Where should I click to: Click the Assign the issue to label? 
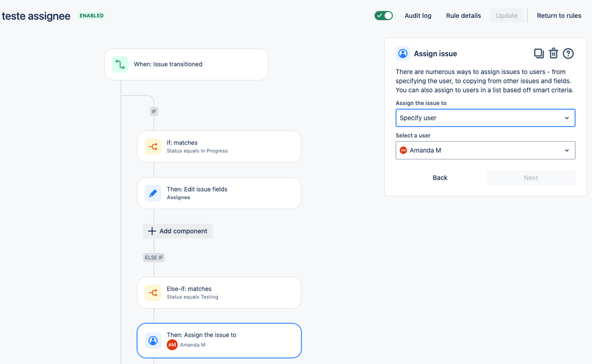421,103
